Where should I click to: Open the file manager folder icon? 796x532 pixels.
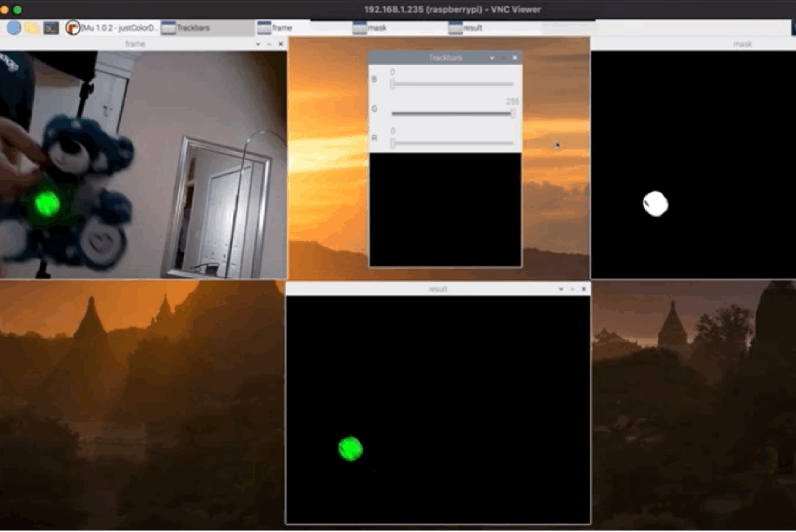pos(32,28)
